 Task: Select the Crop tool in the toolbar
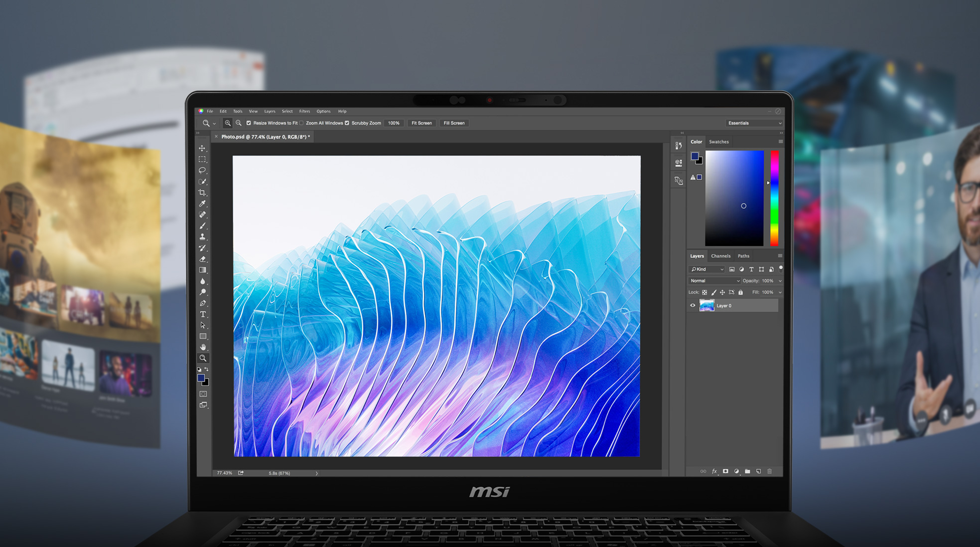click(x=203, y=192)
